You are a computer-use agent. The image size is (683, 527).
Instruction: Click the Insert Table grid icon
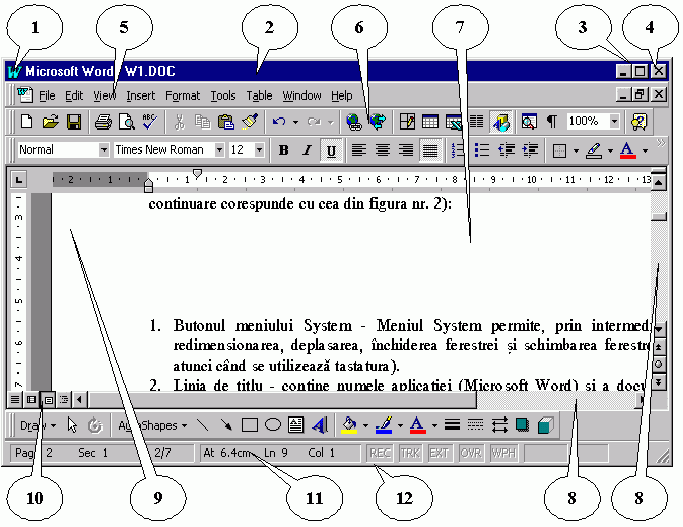click(430, 122)
